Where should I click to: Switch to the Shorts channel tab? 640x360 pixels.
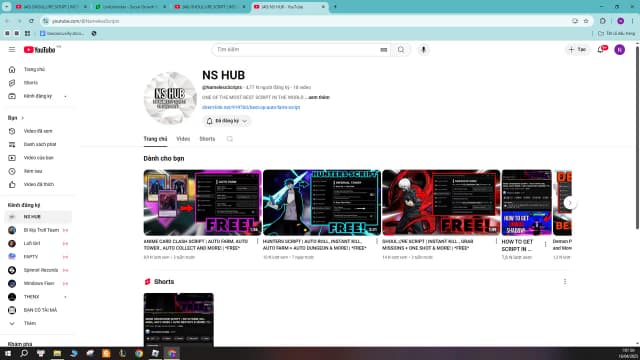pos(207,139)
